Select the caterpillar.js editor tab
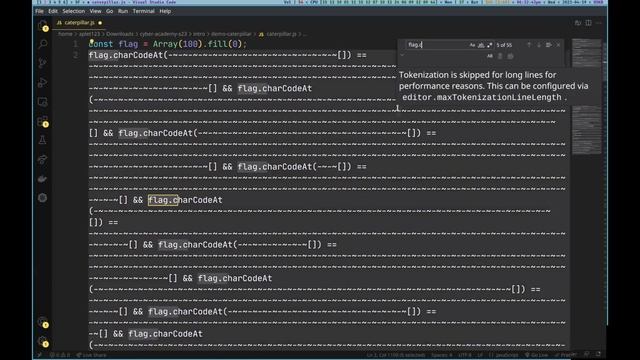The image size is (640, 360). click(x=79, y=23)
